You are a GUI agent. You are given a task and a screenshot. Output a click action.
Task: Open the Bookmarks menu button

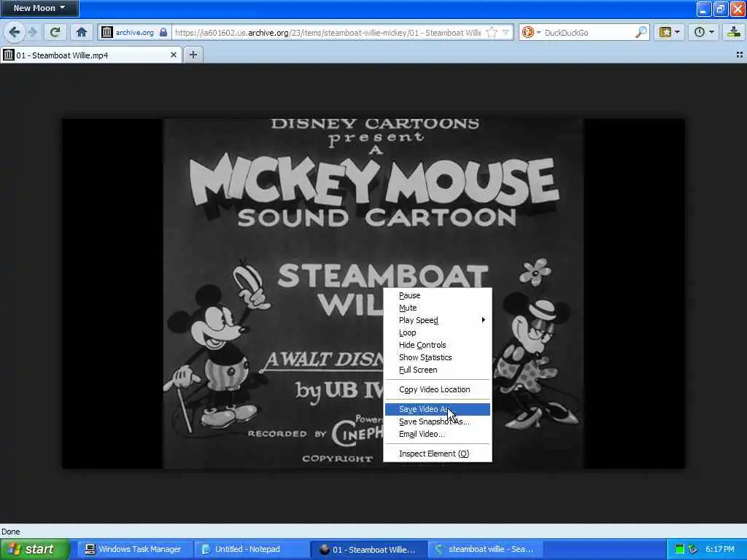coord(669,32)
